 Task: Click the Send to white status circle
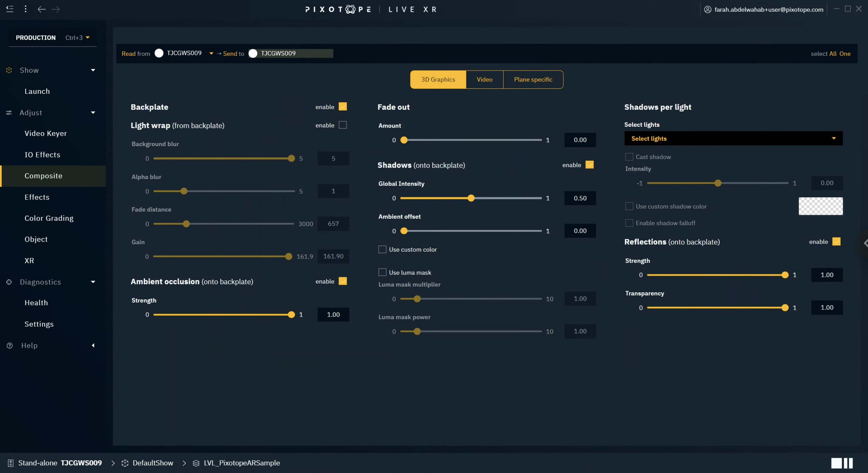(x=253, y=53)
